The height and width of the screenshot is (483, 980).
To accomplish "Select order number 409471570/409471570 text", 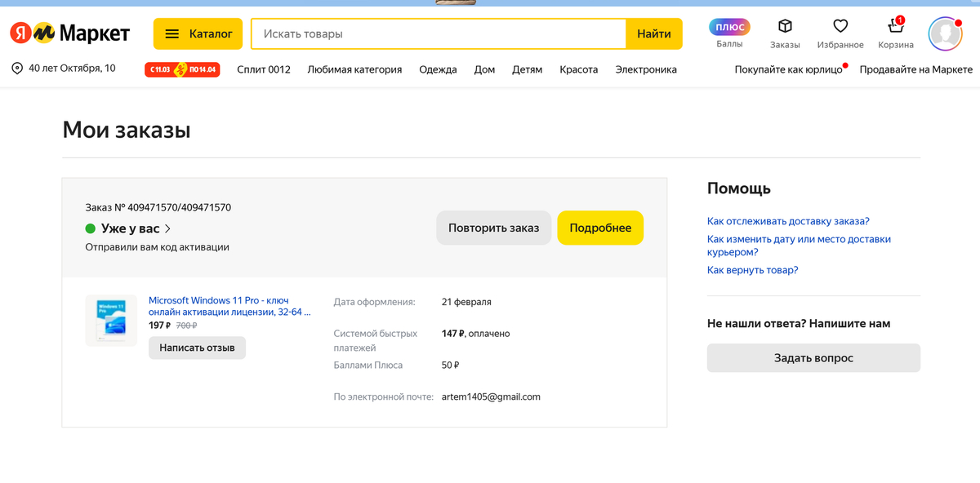I will [x=179, y=207].
